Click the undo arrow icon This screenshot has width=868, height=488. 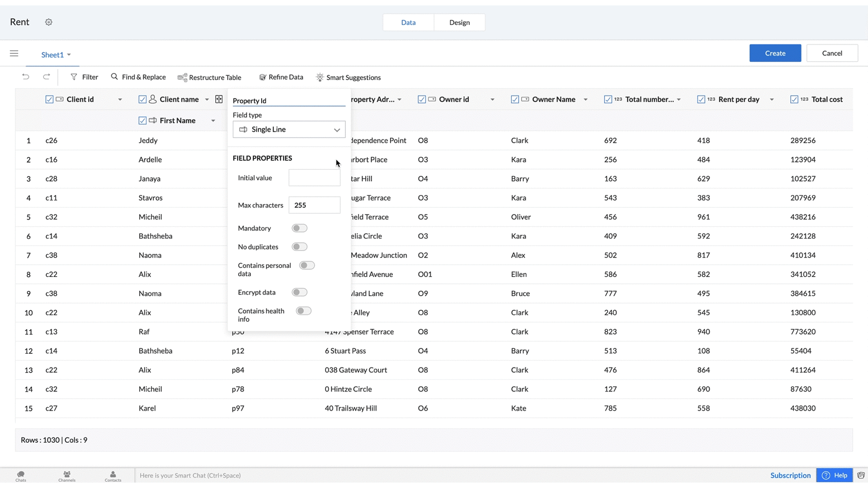26,77
